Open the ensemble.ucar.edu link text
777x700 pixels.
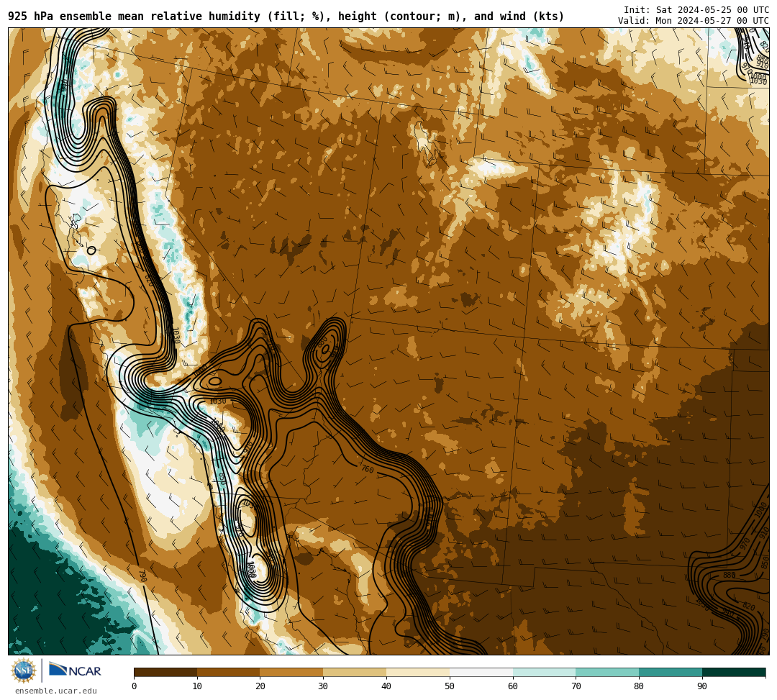56,691
